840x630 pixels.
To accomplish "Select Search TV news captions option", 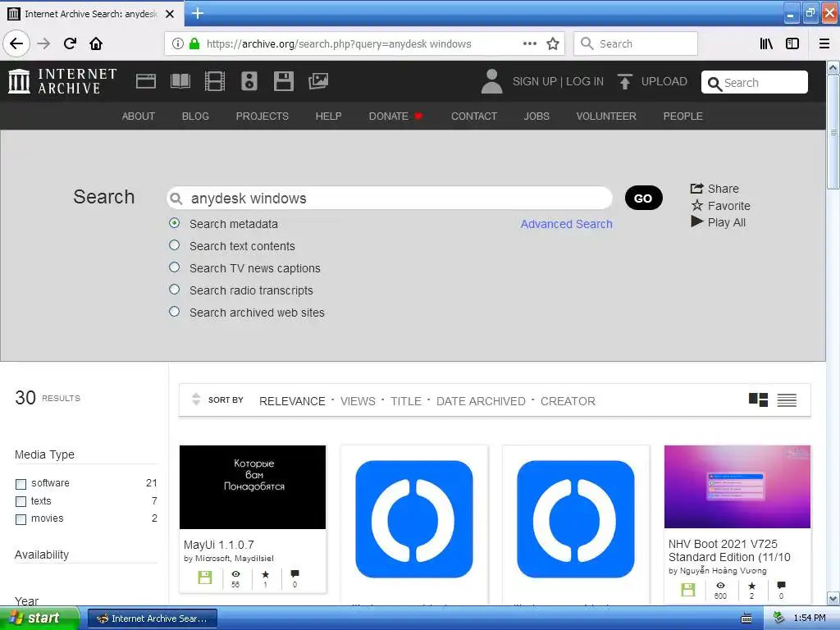I will tap(174, 267).
